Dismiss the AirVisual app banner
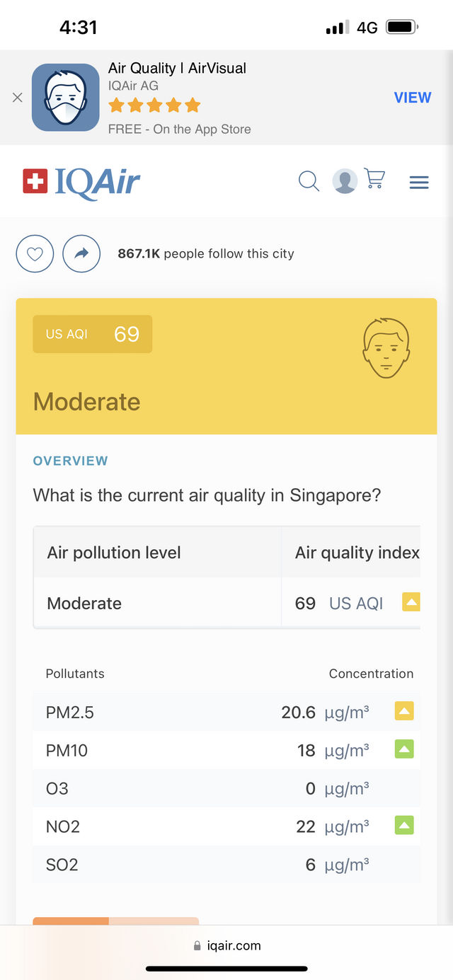 18,98
